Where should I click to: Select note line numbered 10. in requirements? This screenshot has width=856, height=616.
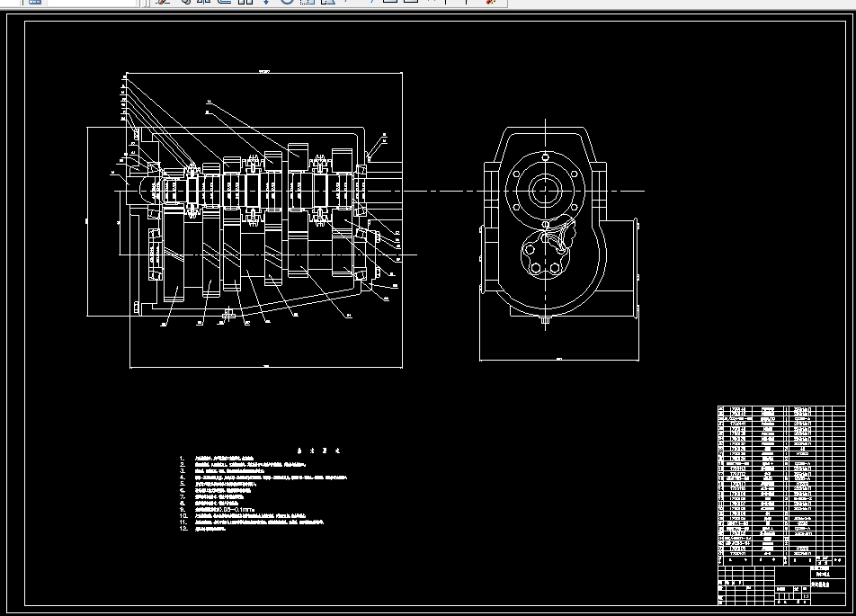(x=243, y=515)
